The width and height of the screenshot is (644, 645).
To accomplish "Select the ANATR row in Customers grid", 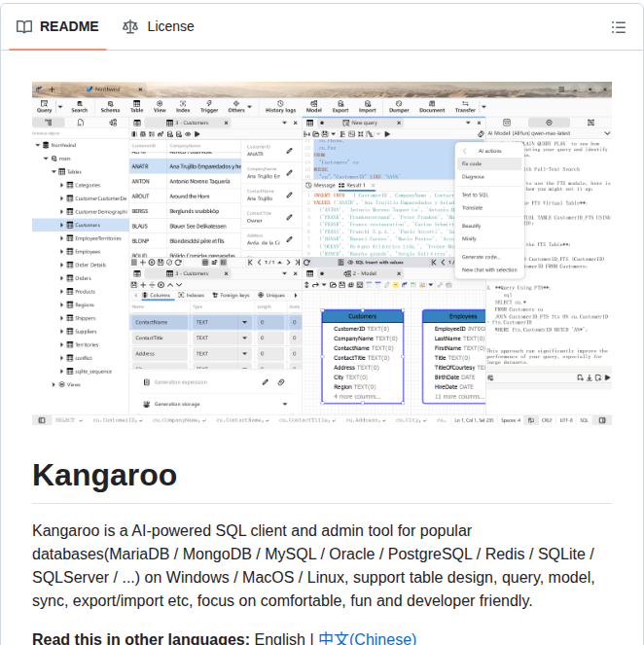I will coord(185,166).
